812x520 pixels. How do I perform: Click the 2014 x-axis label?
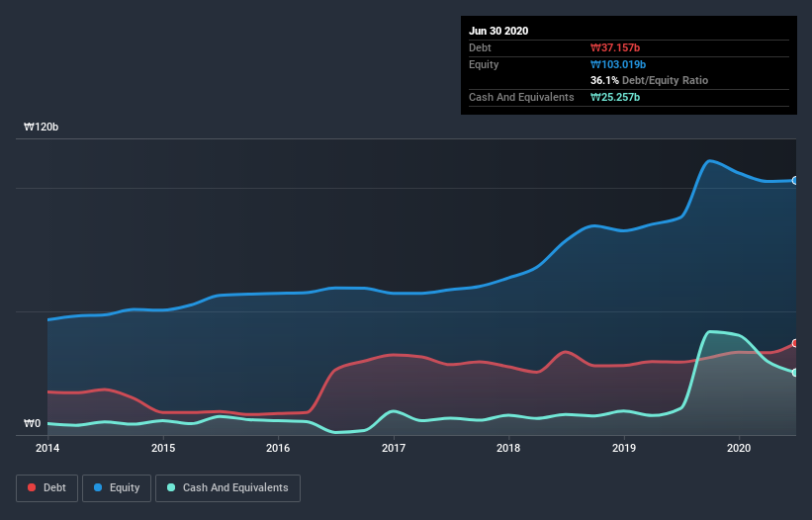pos(47,448)
